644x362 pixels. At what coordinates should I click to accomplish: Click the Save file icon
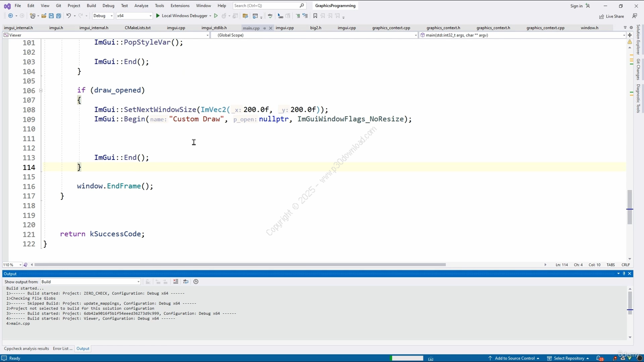[x=51, y=16]
